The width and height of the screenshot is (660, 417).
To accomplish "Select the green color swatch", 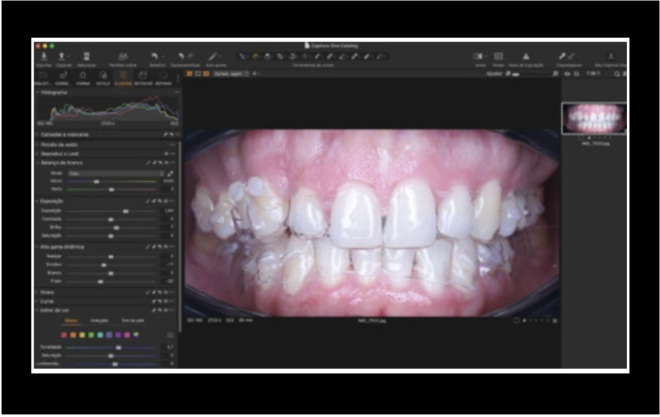I will click(91, 335).
